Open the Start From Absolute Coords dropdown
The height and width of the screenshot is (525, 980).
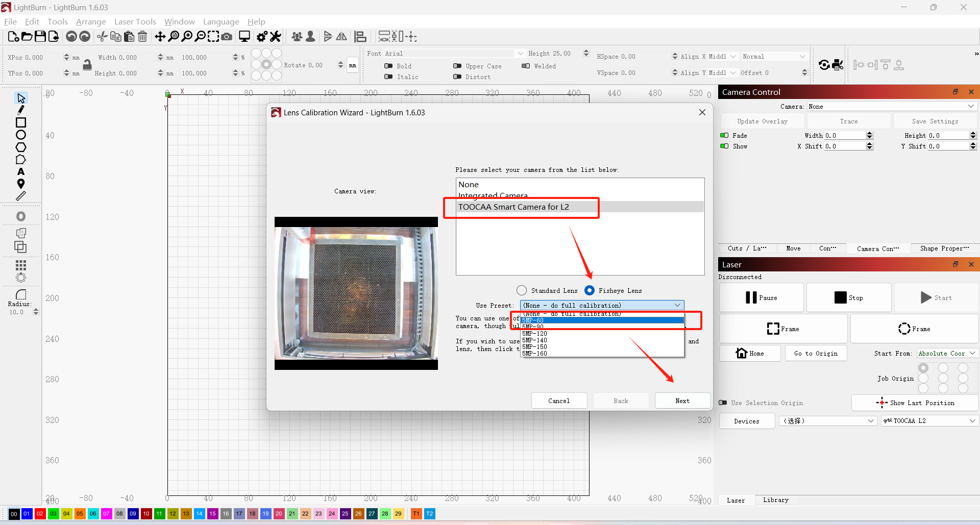947,353
